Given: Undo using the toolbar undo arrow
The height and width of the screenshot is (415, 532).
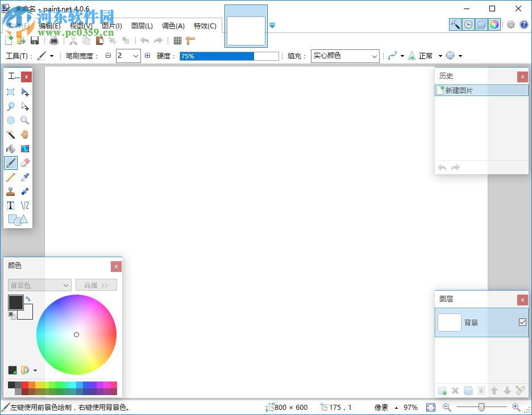Looking at the screenshot, I should [144, 40].
